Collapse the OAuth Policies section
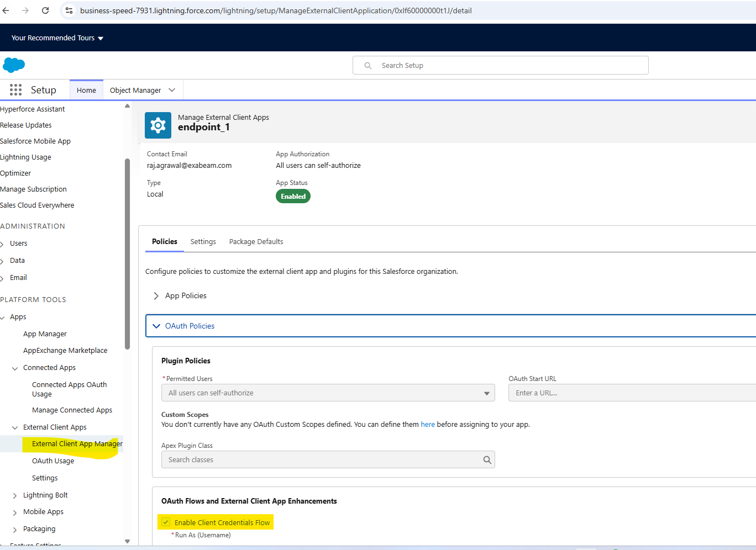Screen dimensions: 756x550 click(x=156, y=326)
